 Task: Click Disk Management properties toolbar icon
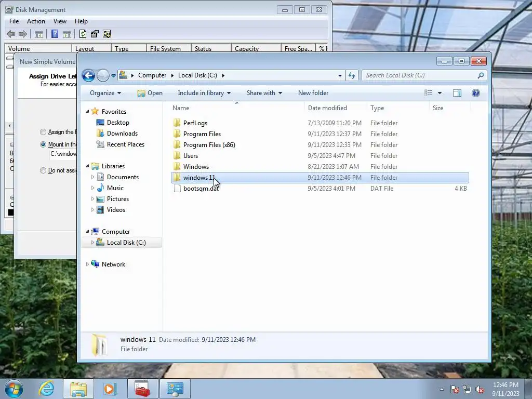click(x=95, y=34)
